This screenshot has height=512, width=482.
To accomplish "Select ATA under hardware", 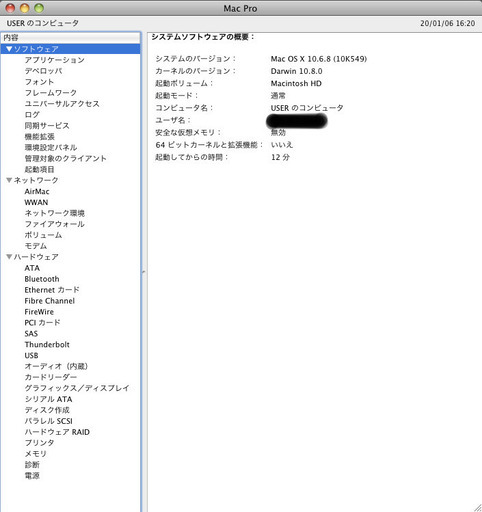I will (32, 268).
